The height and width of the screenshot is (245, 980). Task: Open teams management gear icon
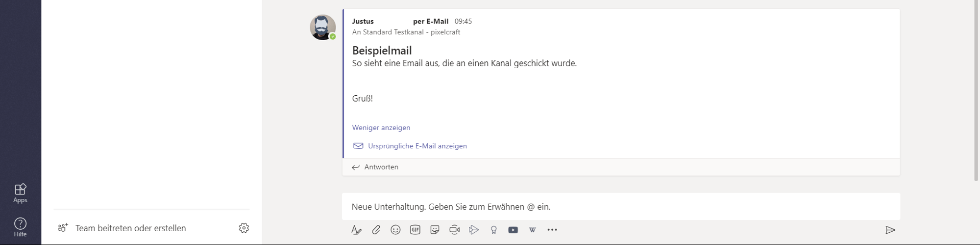coord(244,228)
